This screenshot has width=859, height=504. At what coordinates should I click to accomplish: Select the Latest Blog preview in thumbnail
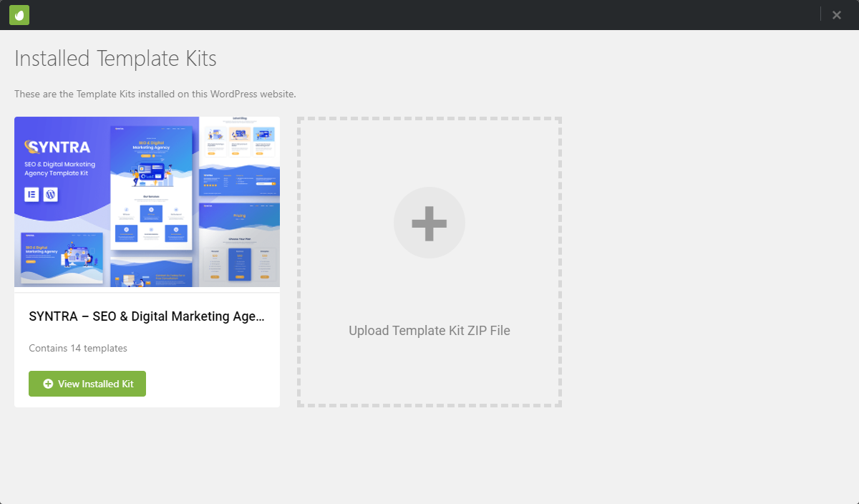pos(239,137)
